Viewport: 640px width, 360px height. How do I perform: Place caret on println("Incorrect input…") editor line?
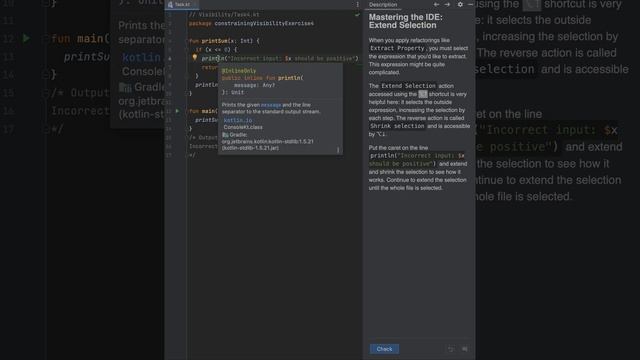(280, 58)
